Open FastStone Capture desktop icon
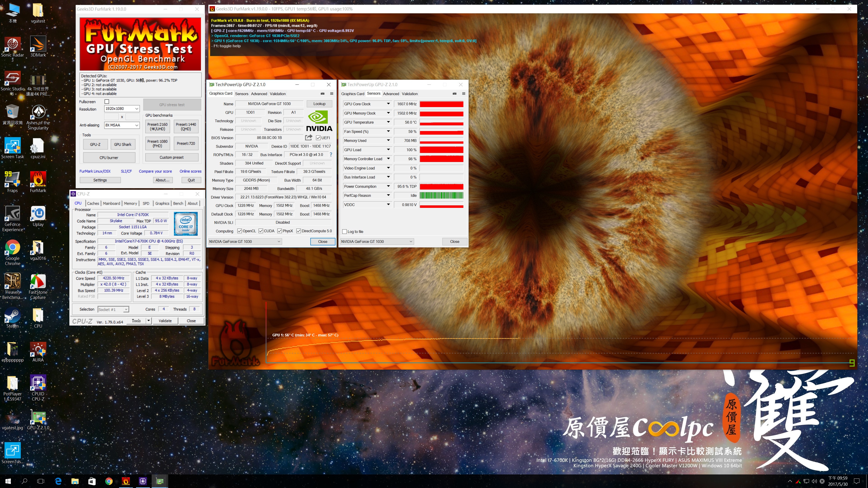868x488 pixels. (x=38, y=287)
